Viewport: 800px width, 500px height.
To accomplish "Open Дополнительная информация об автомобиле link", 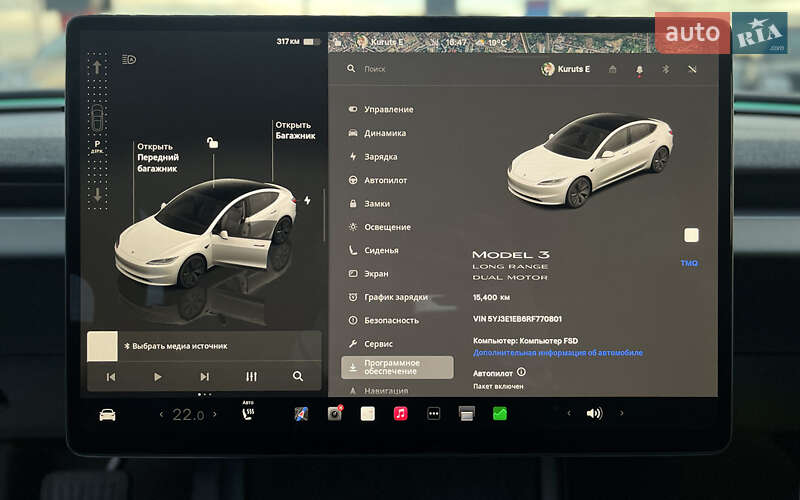I will 558,353.
